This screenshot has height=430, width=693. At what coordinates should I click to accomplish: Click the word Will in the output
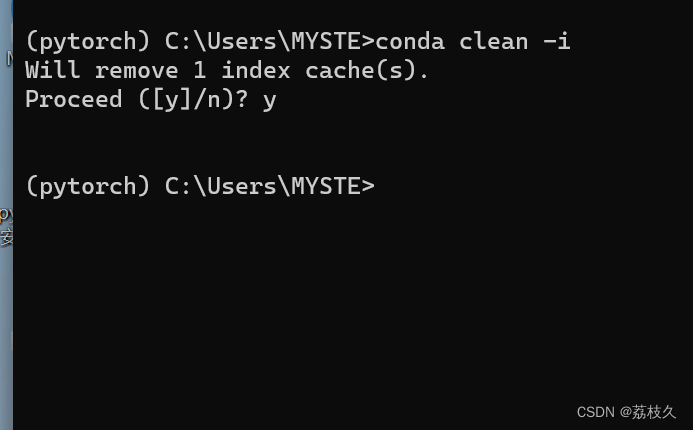tap(53, 71)
